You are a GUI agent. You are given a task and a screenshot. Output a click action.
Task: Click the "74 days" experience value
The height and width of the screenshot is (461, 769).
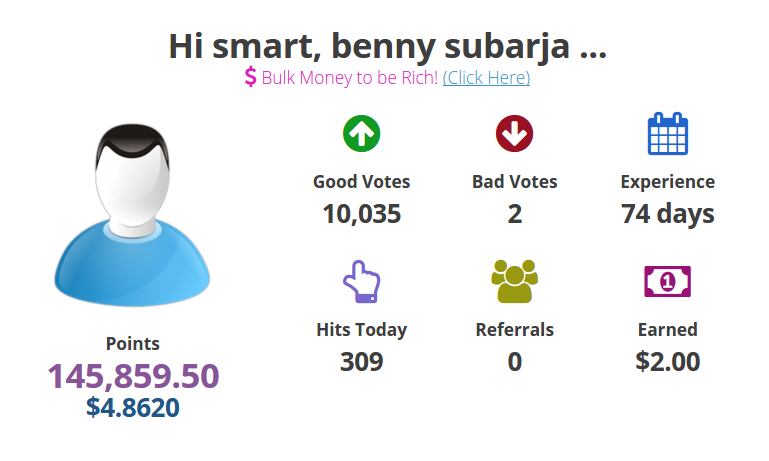pos(667,213)
